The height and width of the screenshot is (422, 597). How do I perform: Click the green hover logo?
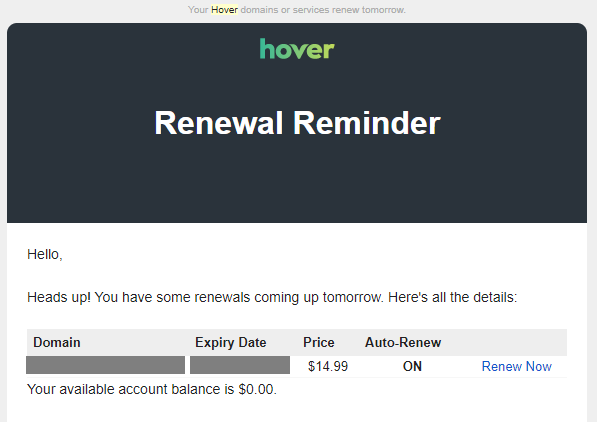click(x=297, y=49)
